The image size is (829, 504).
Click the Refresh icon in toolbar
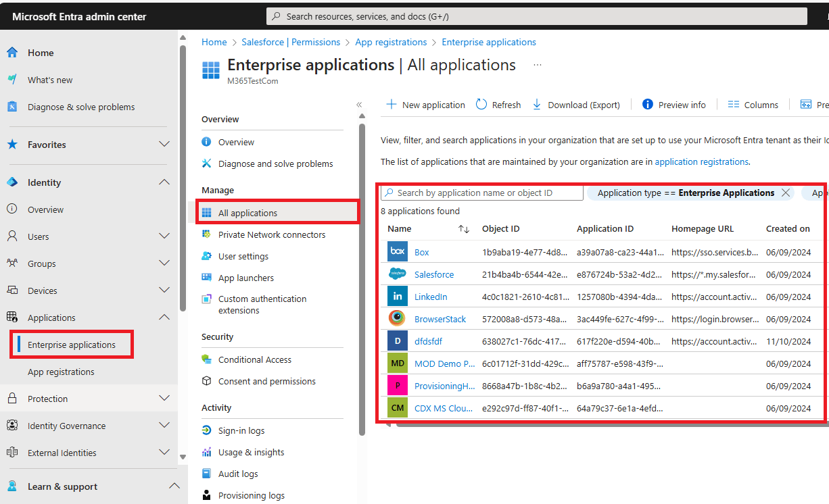[481, 104]
